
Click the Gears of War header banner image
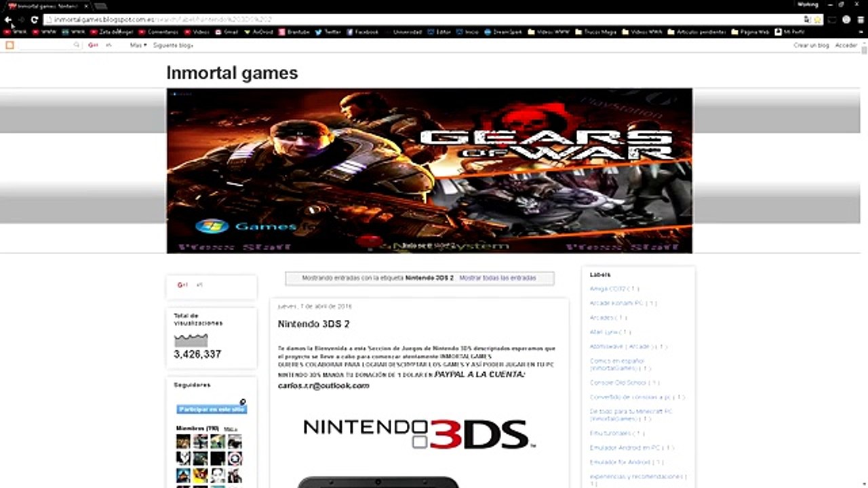pos(429,171)
